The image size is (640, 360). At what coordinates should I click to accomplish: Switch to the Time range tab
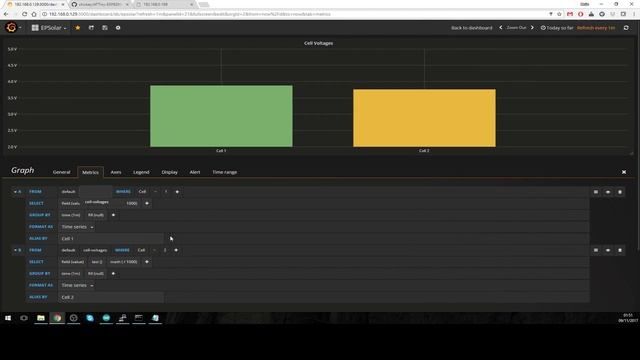pos(224,172)
